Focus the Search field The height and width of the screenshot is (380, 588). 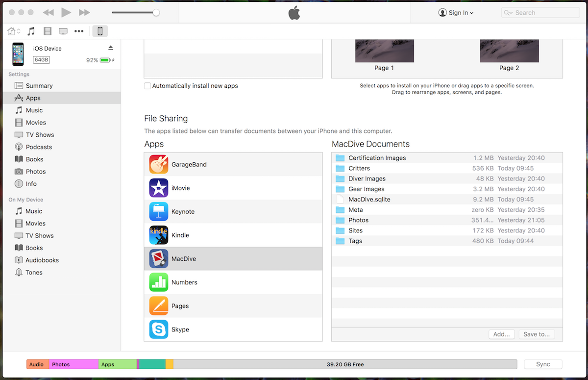540,13
